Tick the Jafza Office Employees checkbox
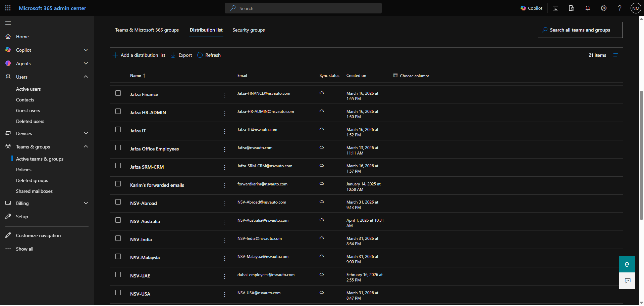This screenshot has width=644, height=306. coord(118,147)
